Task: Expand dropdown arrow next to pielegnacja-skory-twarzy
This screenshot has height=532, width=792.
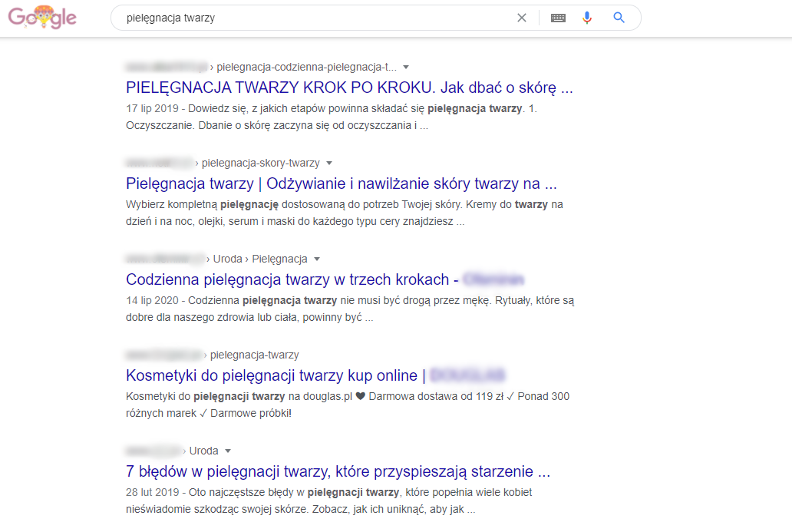Action: coord(329,163)
